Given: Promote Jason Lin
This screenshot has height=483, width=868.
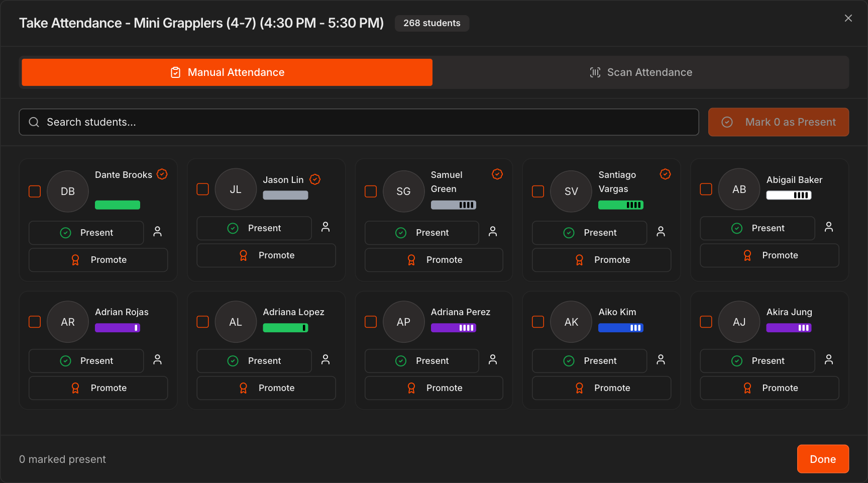Looking at the screenshot, I should click(x=266, y=255).
